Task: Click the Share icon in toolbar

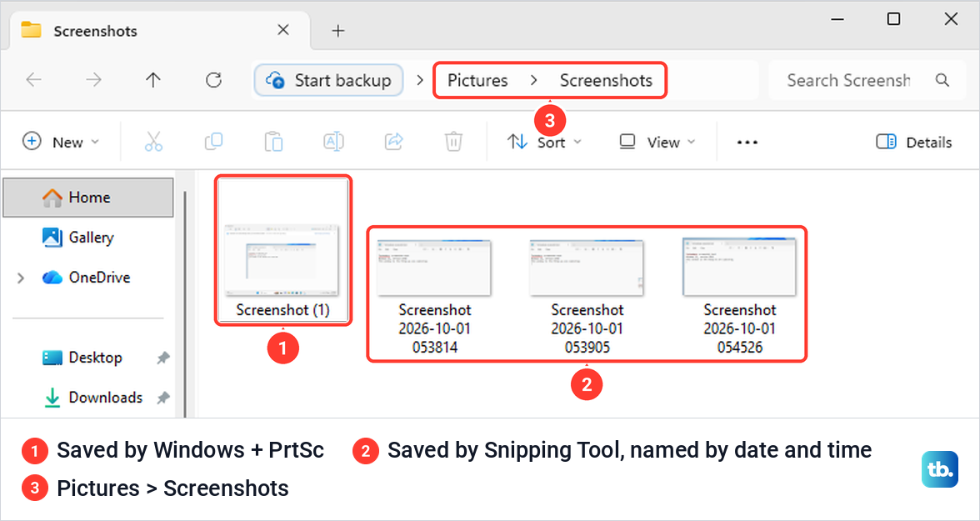Action: [x=393, y=142]
